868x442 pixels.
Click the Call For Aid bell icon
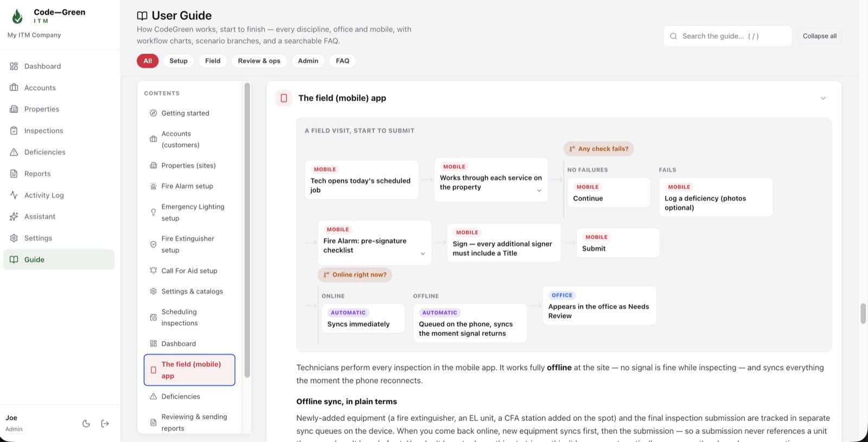(154, 270)
